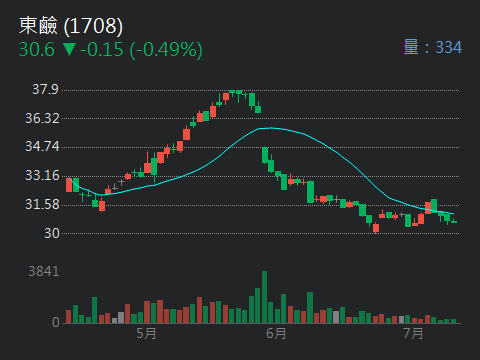Click the 7月 date axis label
The height and width of the screenshot is (360, 480).
413,333
